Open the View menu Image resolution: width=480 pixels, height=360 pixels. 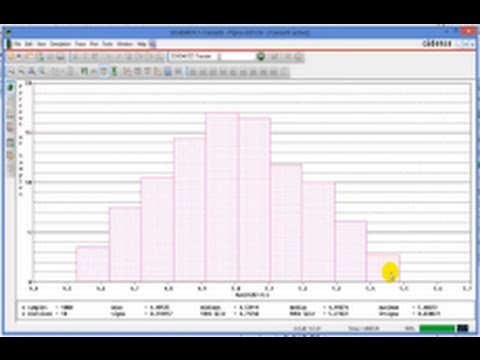coord(41,44)
